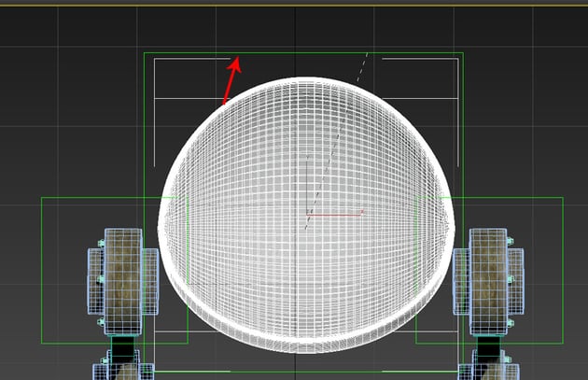Screen dimensions: 588x380
Task: Click the vertical Y axis of the gizmo
Action: point(307,185)
